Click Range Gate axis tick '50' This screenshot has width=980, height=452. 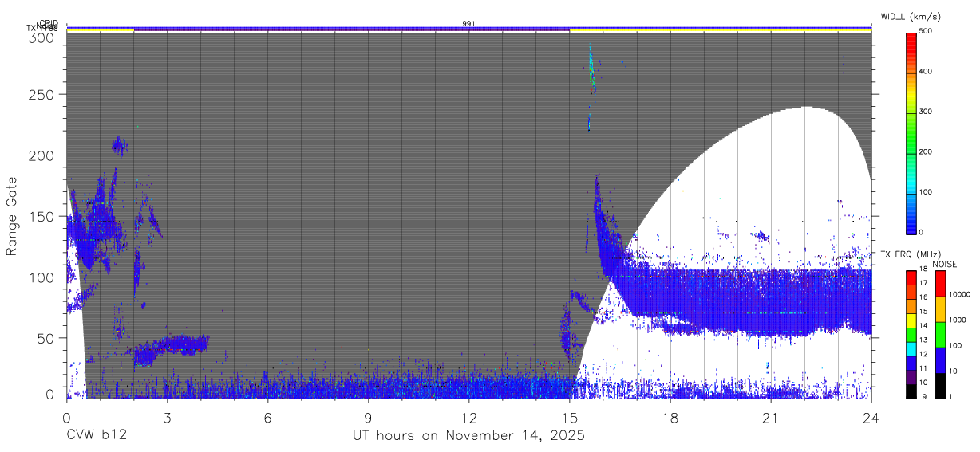pyautogui.click(x=47, y=338)
